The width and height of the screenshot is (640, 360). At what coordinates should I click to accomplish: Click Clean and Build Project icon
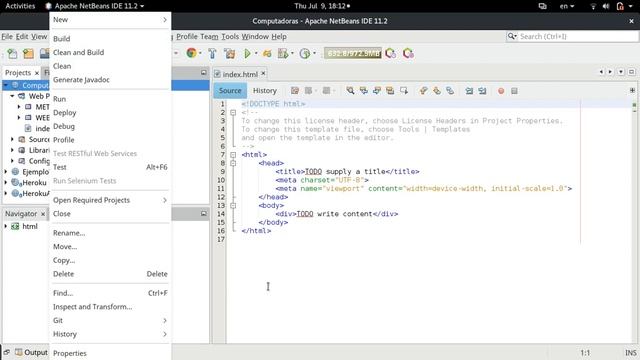click(x=229, y=53)
